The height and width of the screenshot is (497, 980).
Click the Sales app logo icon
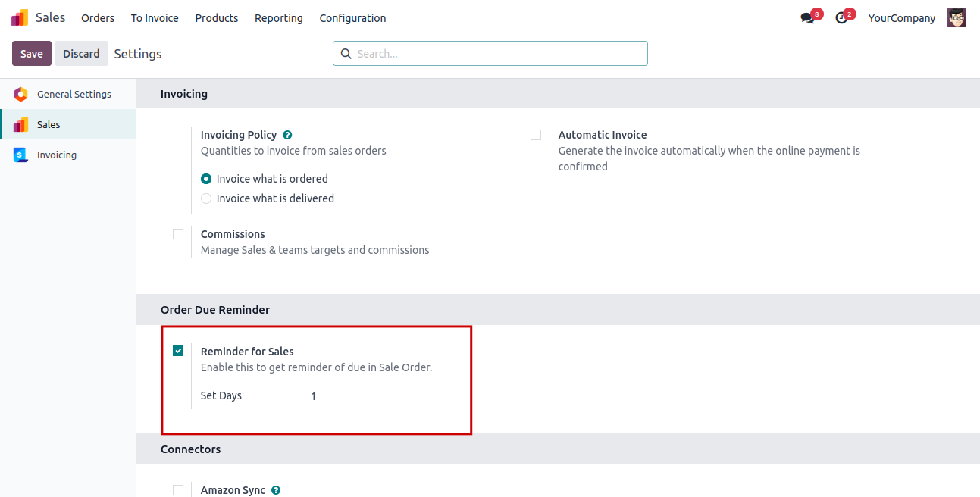[x=20, y=17]
